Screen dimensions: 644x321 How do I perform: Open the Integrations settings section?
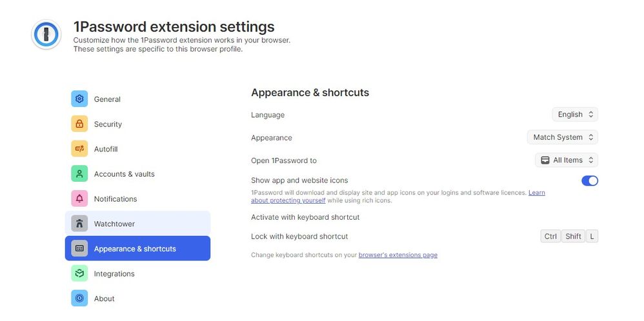(x=114, y=273)
